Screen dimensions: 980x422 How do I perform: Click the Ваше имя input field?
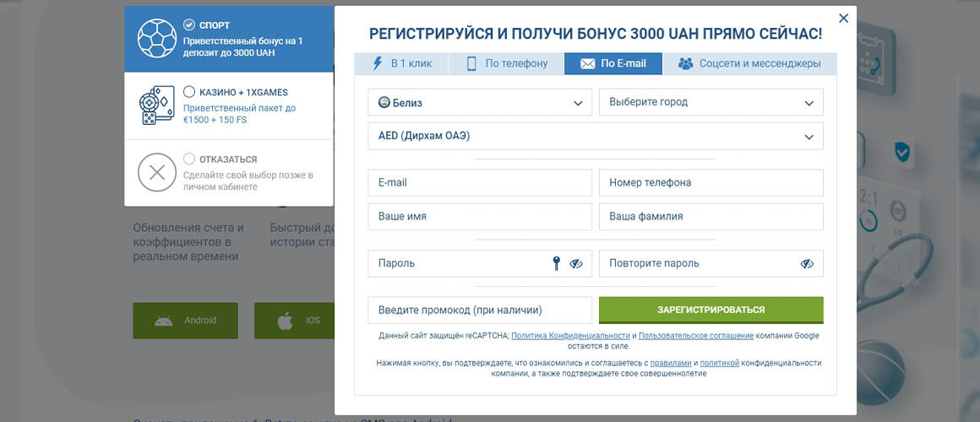click(480, 217)
